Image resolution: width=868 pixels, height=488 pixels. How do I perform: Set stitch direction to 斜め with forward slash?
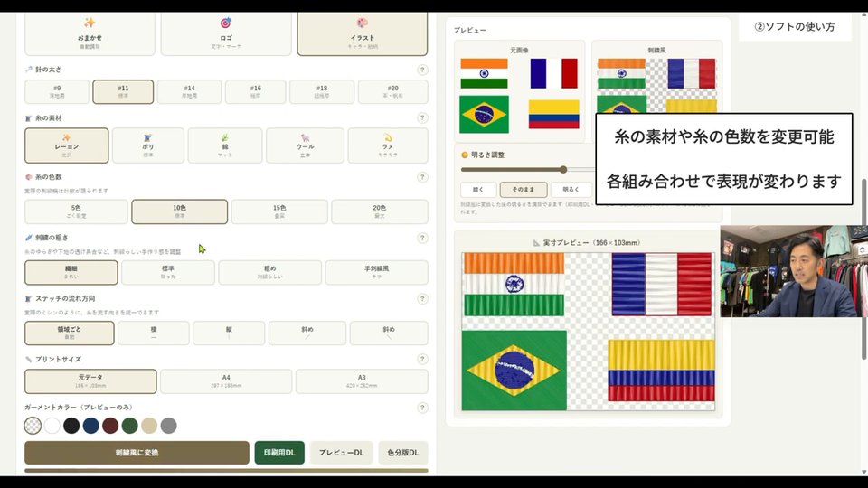[x=307, y=333]
